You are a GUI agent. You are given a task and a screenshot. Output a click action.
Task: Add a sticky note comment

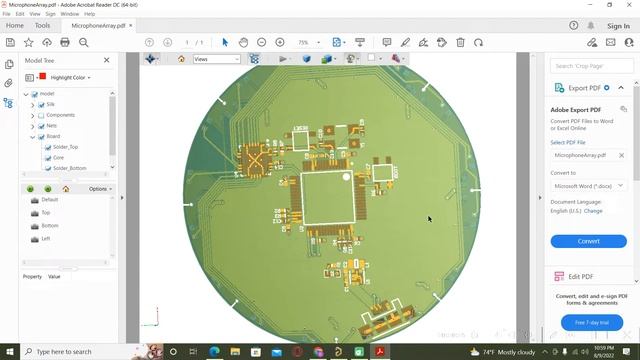tap(387, 42)
